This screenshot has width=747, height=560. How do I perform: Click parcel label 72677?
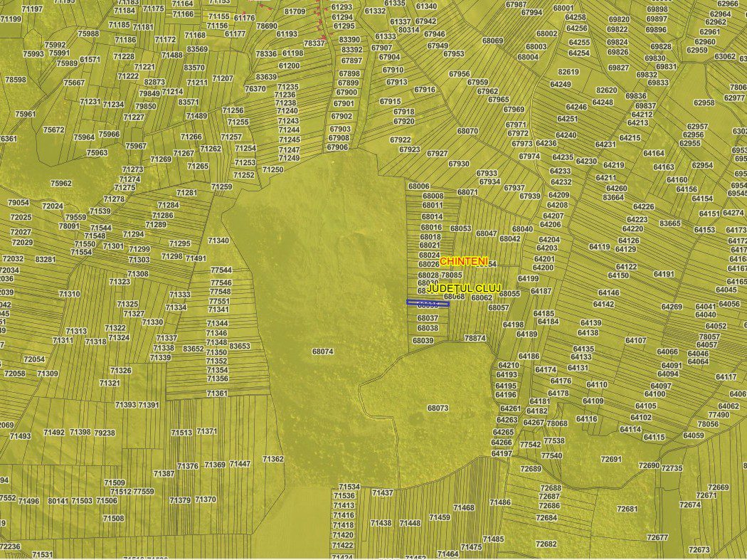pos(658,538)
